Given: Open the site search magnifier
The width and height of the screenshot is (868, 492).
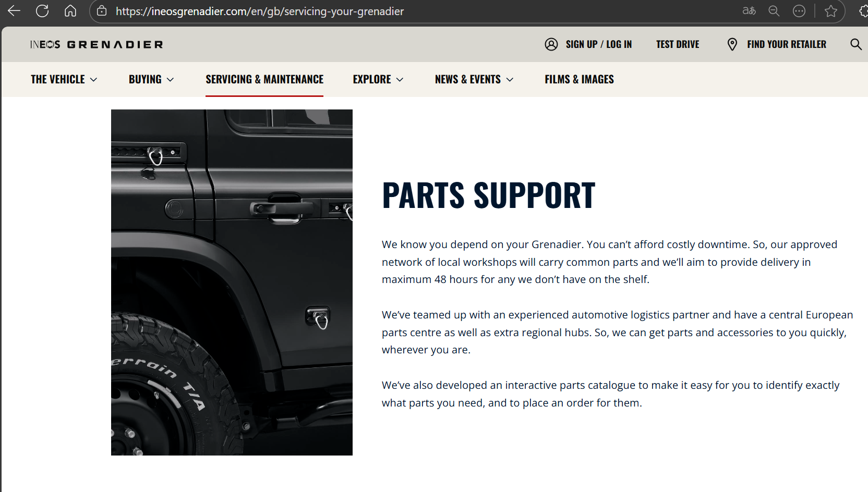Looking at the screenshot, I should tap(856, 44).
